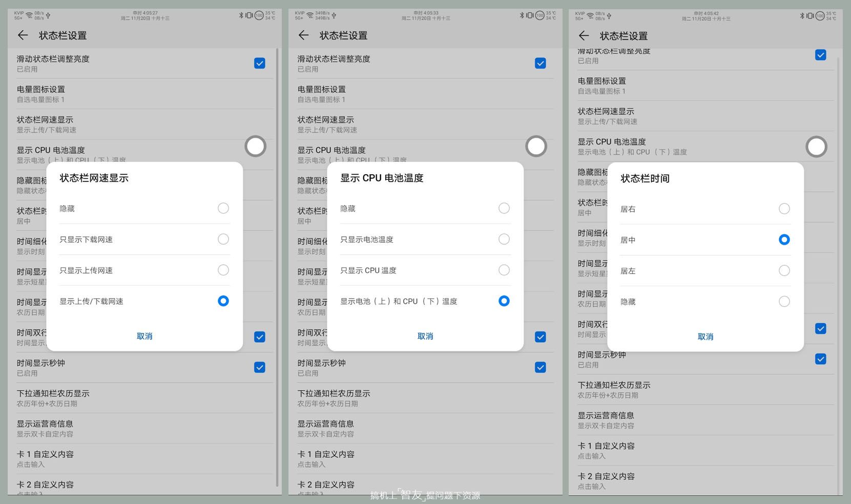Screen dimensions: 851x504
Task: Toggle 时间双行 checkbox beside 状态栏时间 dialog
Action: (x=821, y=329)
